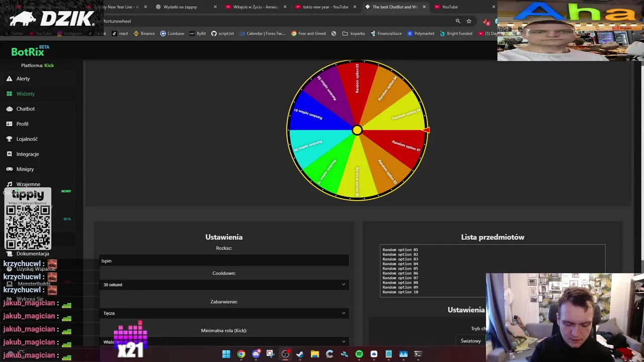Open the Profil card icon
644x362 pixels.
pyautogui.click(x=9, y=124)
